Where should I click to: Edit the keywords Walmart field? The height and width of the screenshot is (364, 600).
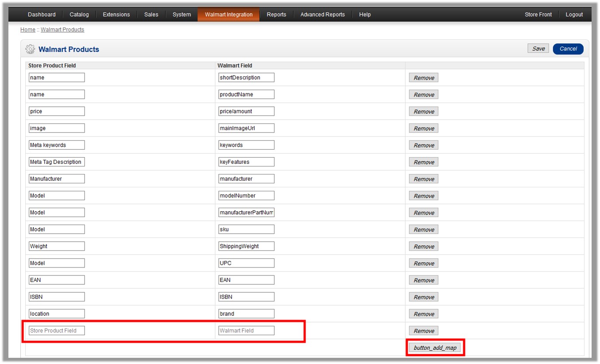246,145
